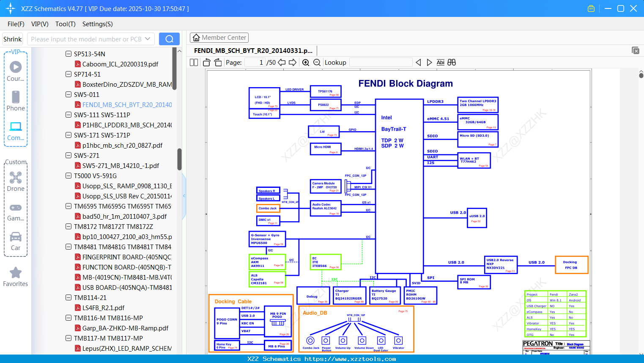Click the PDF icon beside LS4FB_R2.1.pdf
The image size is (644, 363).
[78, 308]
